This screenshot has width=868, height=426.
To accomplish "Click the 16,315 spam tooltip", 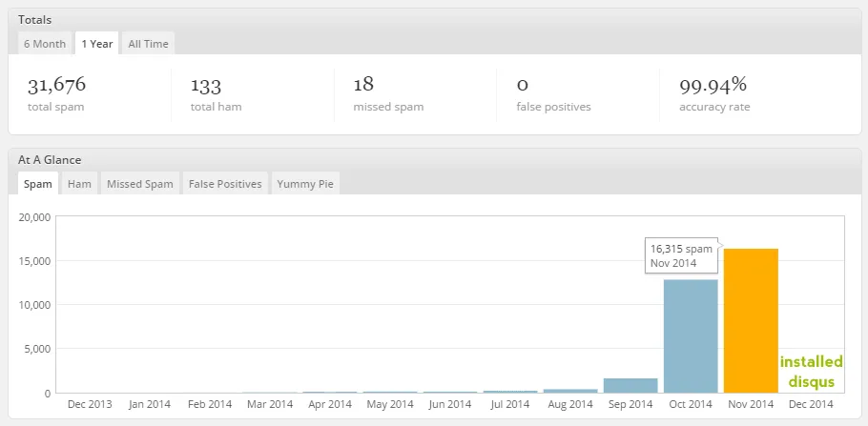I will tap(681, 255).
